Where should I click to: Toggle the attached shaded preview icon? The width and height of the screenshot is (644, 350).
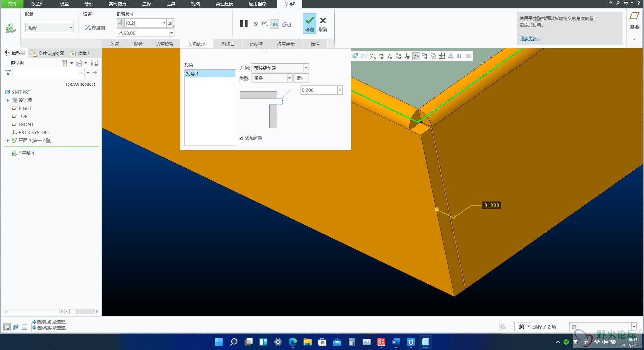point(274,24)
